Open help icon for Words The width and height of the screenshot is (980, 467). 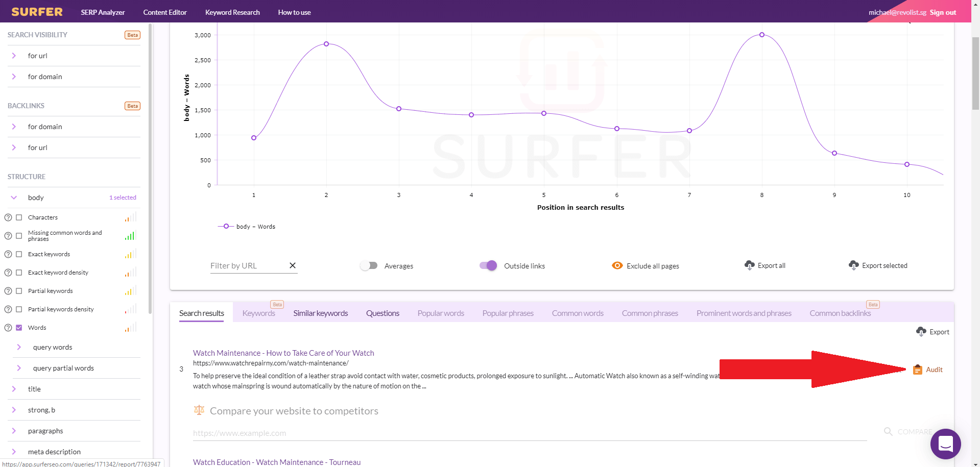coord(8,328)
